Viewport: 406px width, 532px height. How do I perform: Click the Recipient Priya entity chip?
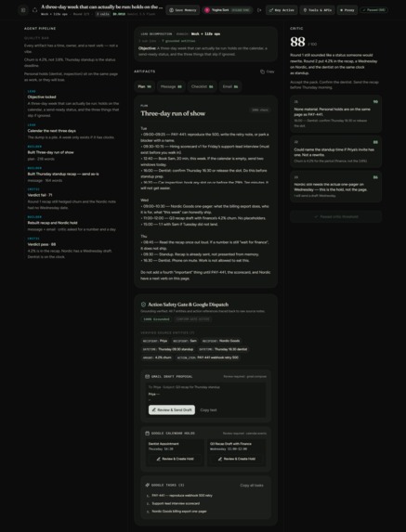click(x=155, y=341)
